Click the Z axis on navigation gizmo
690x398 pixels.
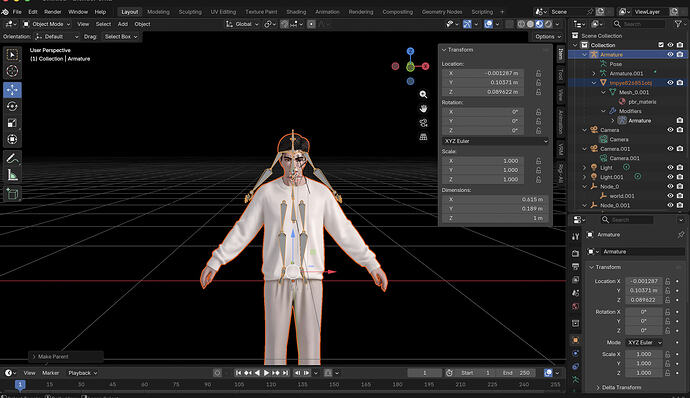[410, 51]
